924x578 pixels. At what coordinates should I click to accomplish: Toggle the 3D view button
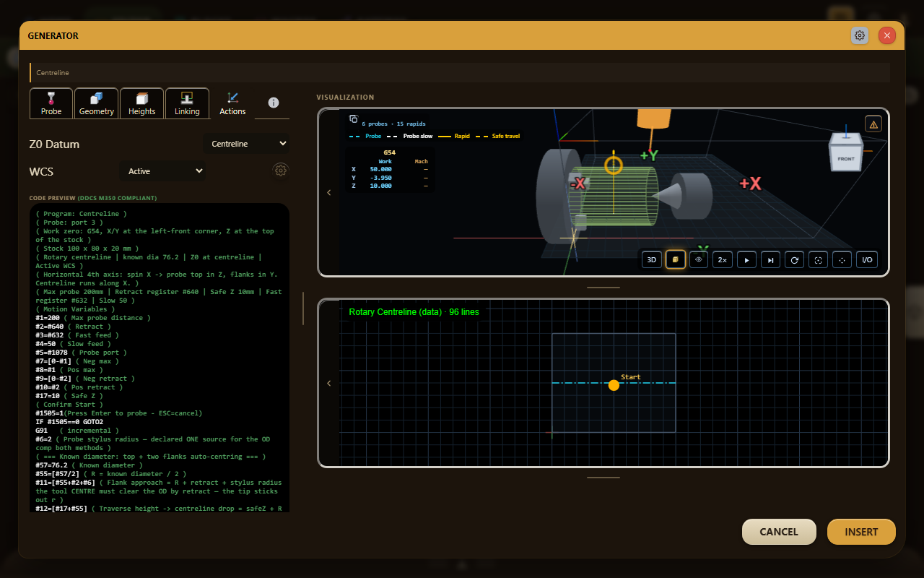(x=652, y=259)
